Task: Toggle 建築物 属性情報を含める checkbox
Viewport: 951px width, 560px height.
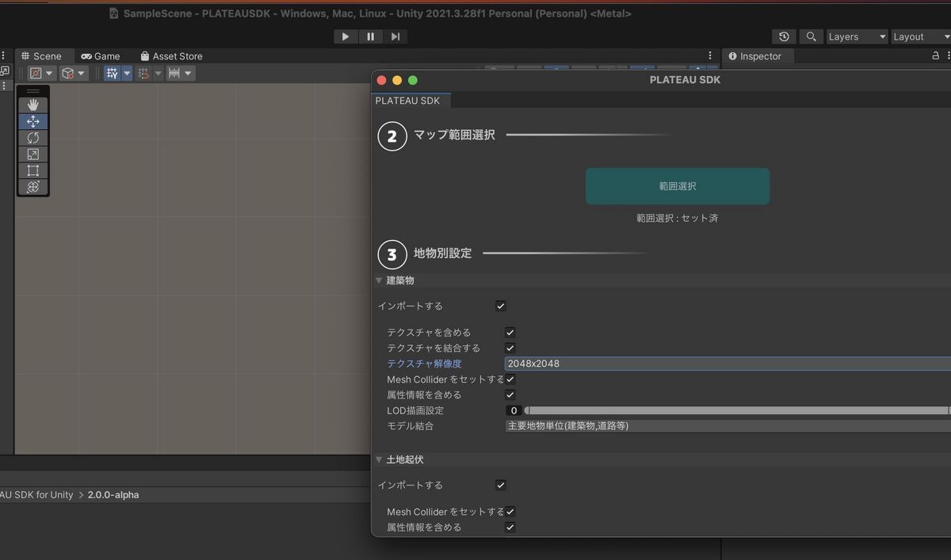Action: (x=510, y=394)
